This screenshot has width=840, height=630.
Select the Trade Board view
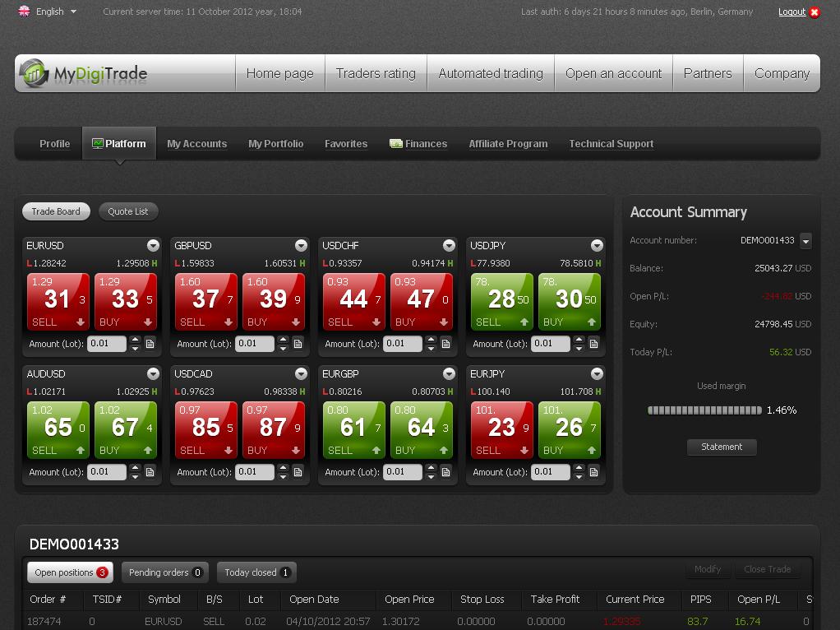(56, 211)
